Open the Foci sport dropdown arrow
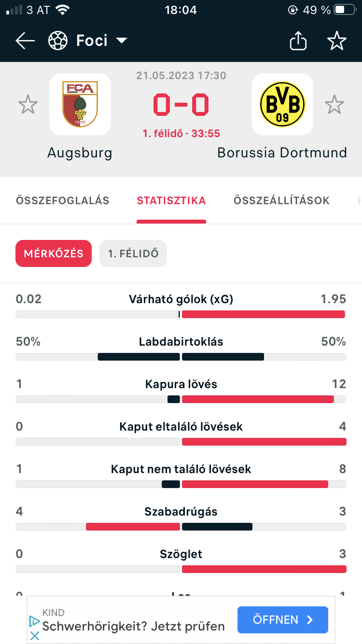This screenshot has width=362, height=644. click(x=121, y=41)
